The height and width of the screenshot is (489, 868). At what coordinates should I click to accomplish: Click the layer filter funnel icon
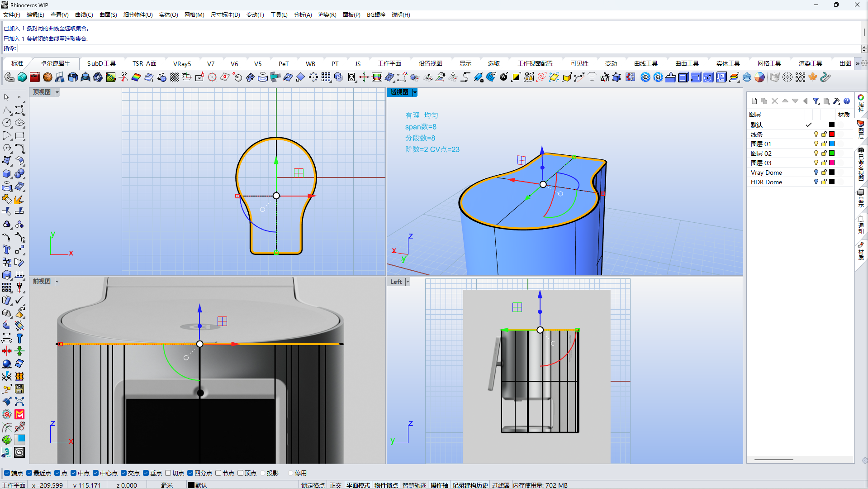816,101
